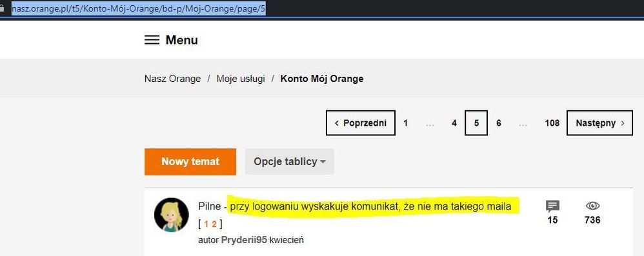
Task: Click the kwiecień date text
Action: click(287, 240)
